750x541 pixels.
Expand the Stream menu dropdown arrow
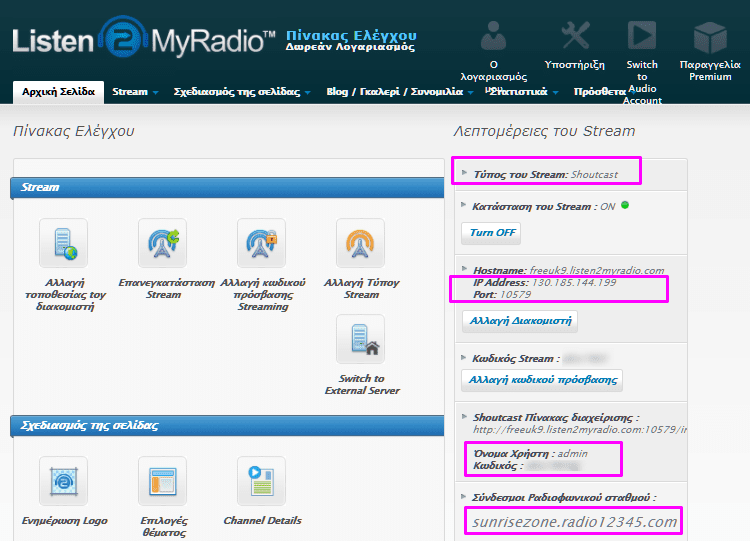click(155, 92)
